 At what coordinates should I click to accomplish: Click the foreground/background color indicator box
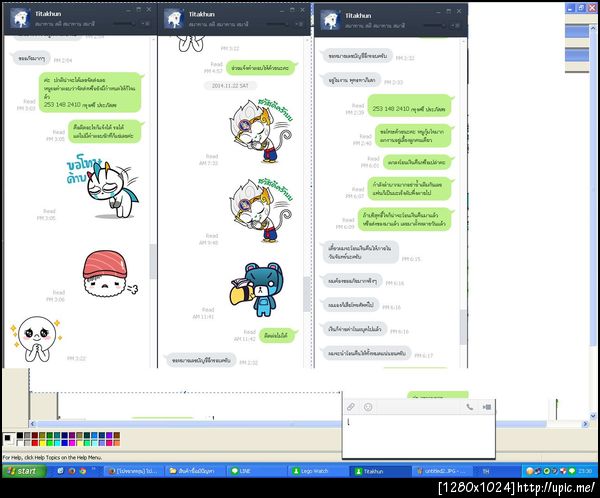9,439
